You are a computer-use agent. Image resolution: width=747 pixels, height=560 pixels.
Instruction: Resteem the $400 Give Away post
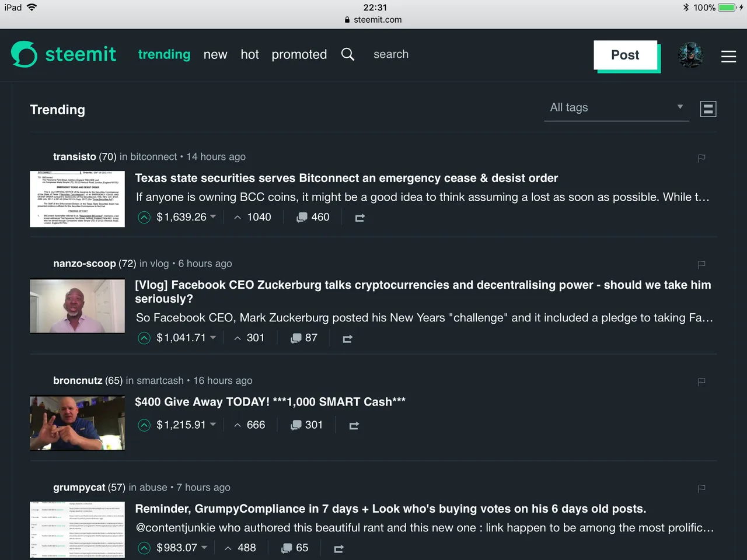click(x=354, y=426)
